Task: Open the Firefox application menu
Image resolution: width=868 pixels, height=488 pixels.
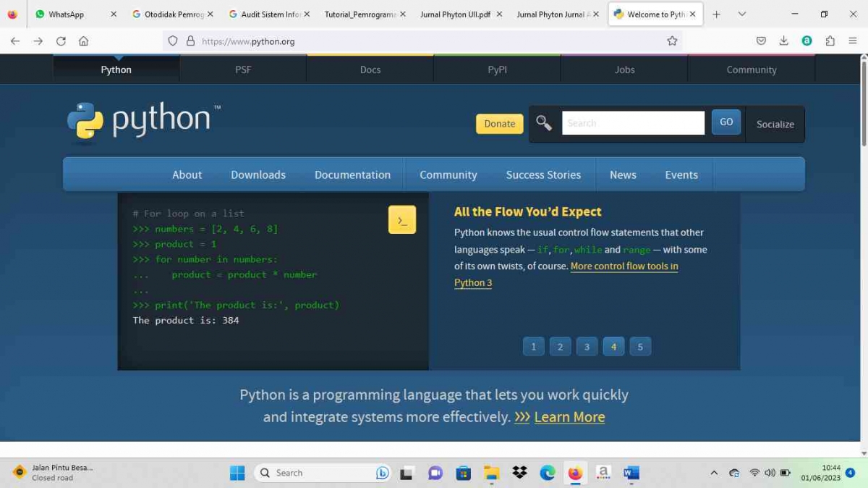Action: [854, 41]
